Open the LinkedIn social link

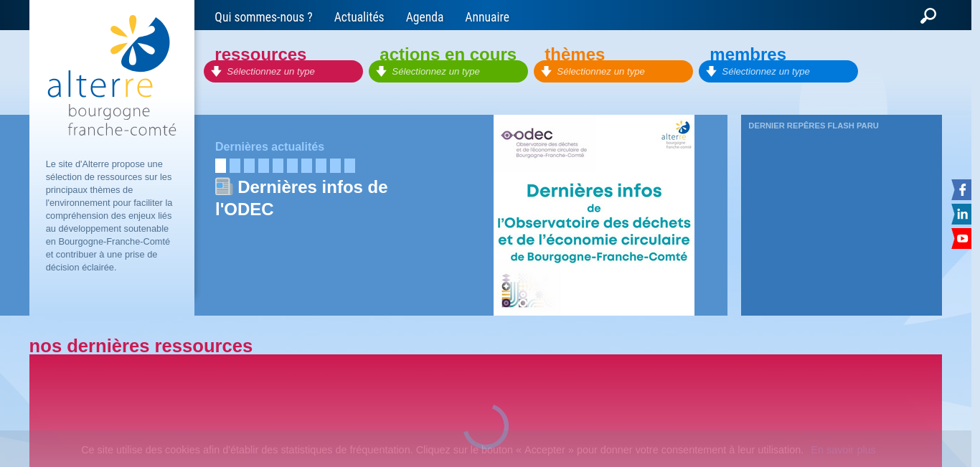(x=961, y=214)
